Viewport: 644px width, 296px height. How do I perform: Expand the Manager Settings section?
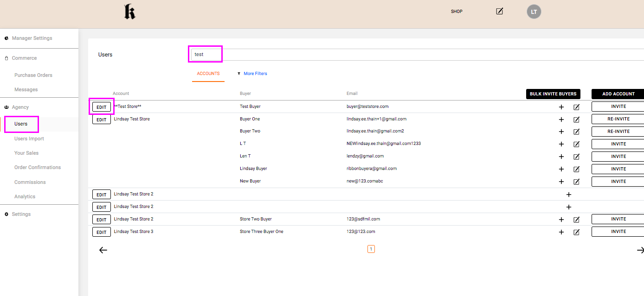coord(32,38)
